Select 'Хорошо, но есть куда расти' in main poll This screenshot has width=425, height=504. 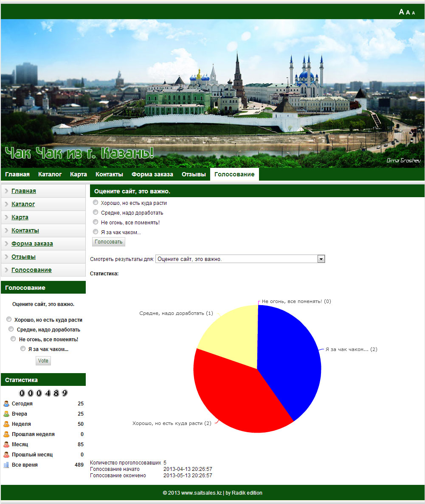tap(96, 203)
